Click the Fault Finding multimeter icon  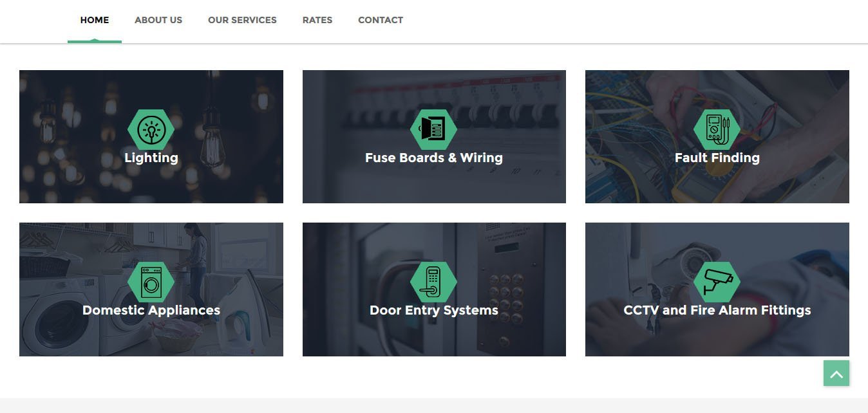tap(717, 129)
